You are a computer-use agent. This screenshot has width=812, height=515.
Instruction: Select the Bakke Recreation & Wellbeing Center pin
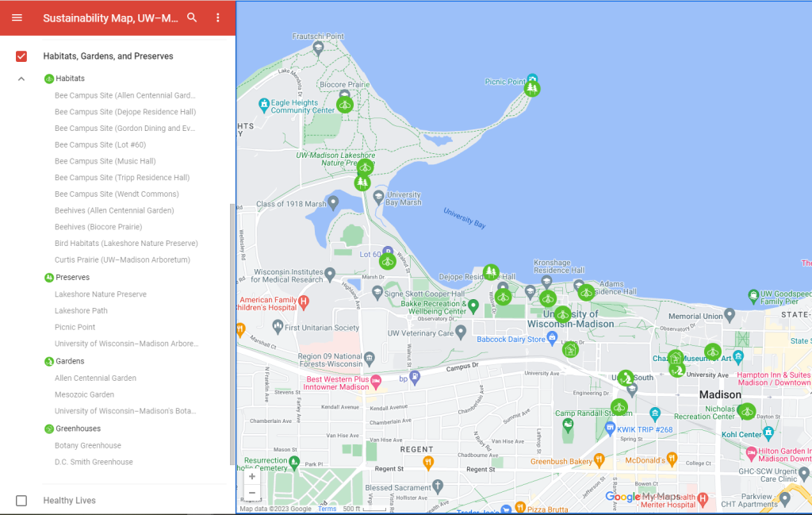click(473, 306)
